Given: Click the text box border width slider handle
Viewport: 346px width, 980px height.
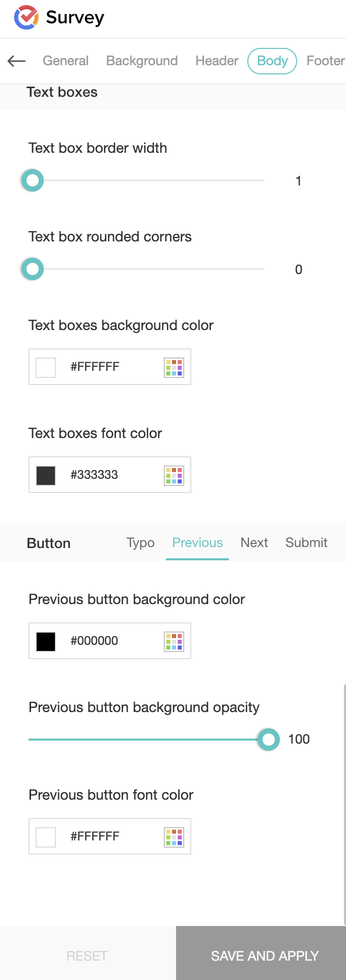Looking at the screenshot, I should coord(33,180).
